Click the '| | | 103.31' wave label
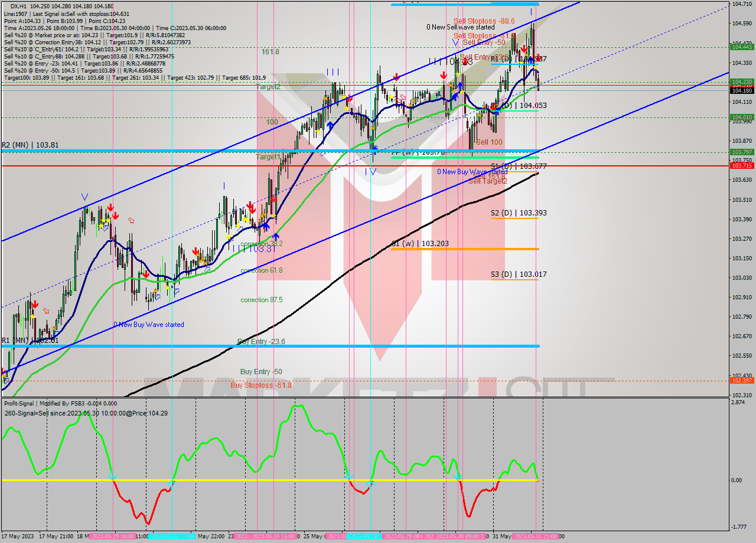756x543 pixels. pyautogui.click(x=255, y=249)
